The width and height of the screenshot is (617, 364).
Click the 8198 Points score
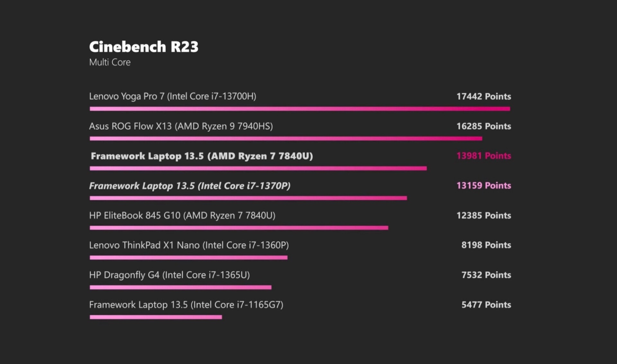(x=486, y=245)
